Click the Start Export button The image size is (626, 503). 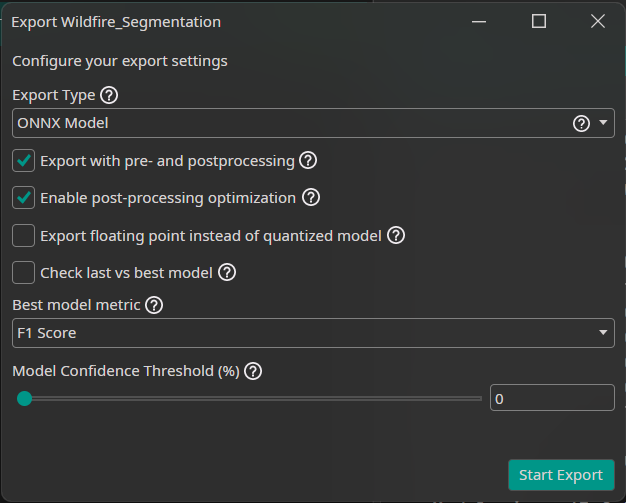point(561,475)
